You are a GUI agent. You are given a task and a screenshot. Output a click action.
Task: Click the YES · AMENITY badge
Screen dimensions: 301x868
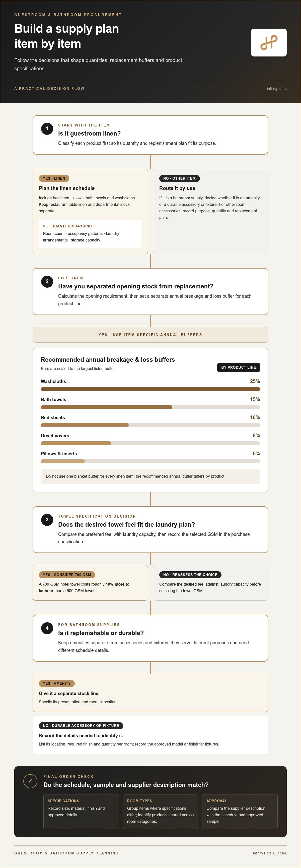(x=57, y=683)
